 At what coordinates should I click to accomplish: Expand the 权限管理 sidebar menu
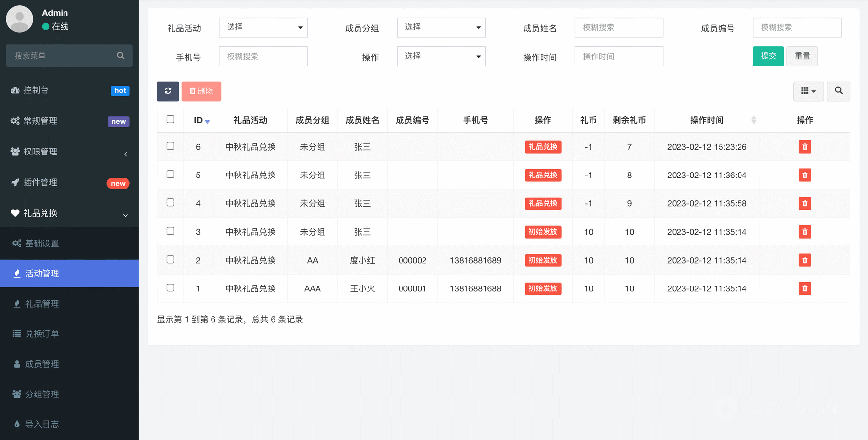coord(69,152)
